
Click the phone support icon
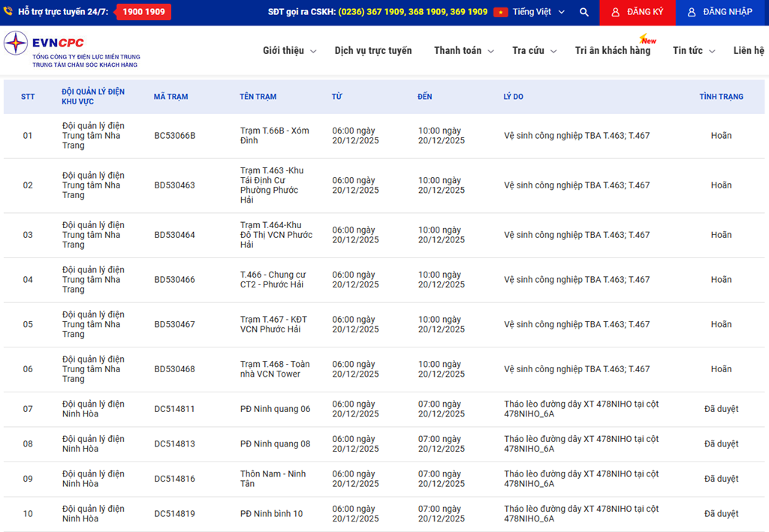(x=8, y=12)
